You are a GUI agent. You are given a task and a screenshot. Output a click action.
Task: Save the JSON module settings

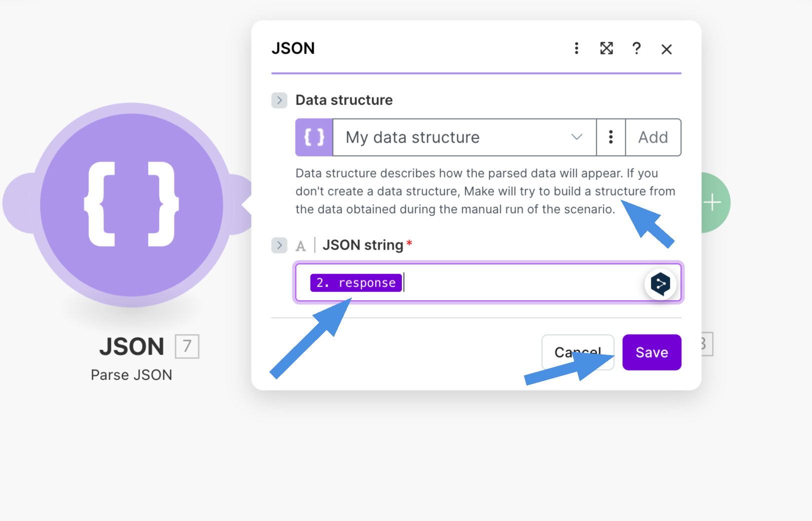click(651, 352)
